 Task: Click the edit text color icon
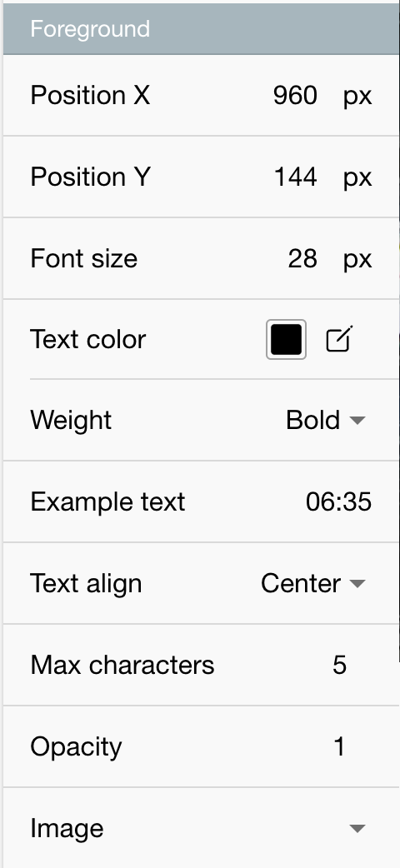(339, 339)
